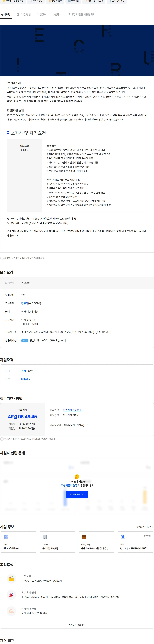Switch to the 추천공고 tab
Image resolution: width=154 pixels, height=644 pixels.
click(x=57, y=15)
